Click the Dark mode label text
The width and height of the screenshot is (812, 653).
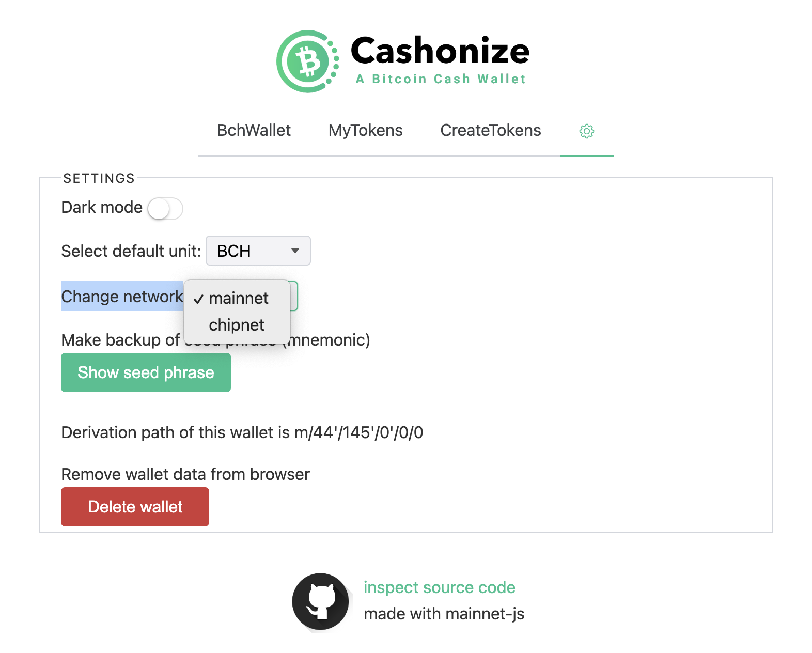click(x=102, y=208)
